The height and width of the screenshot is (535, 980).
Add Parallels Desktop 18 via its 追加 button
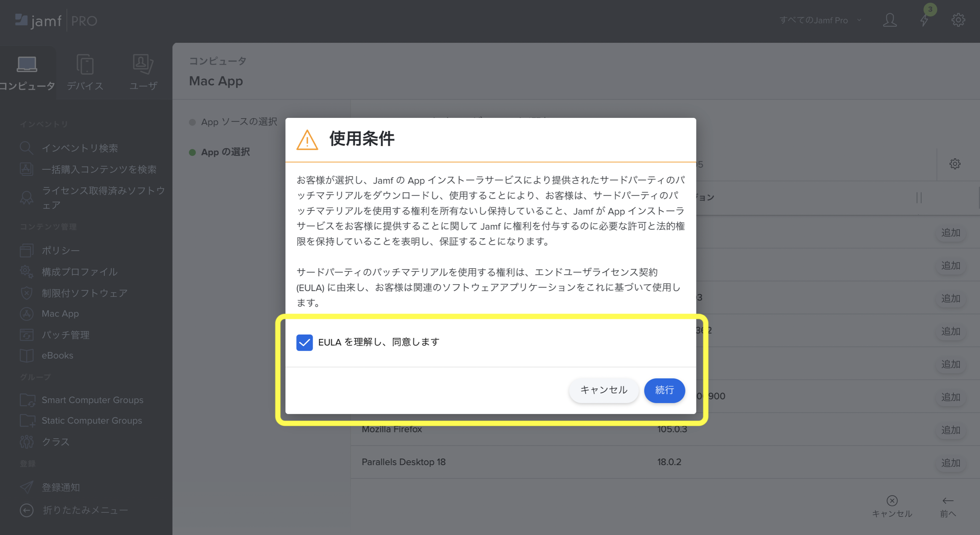[x=950, y=463]
